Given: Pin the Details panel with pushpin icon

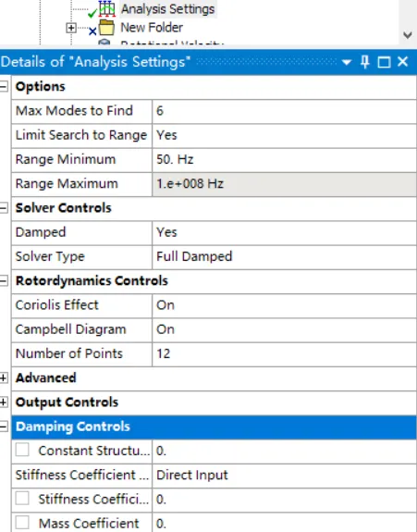Looking at the screenshot, I should click(x=365, y=62).
